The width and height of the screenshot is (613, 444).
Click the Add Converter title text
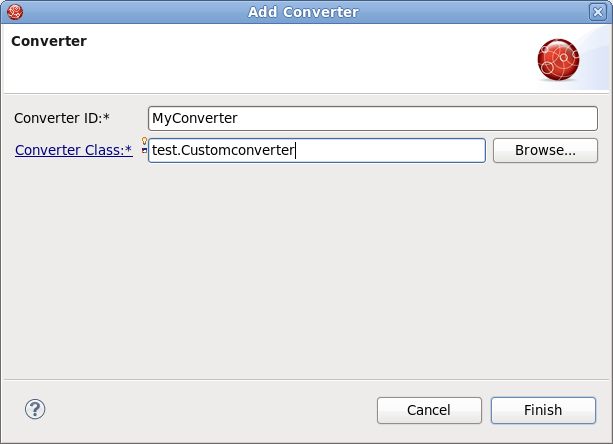tap(303, 12)
